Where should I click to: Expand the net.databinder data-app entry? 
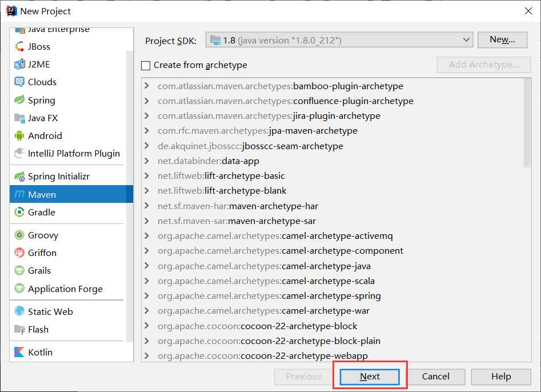147,161
